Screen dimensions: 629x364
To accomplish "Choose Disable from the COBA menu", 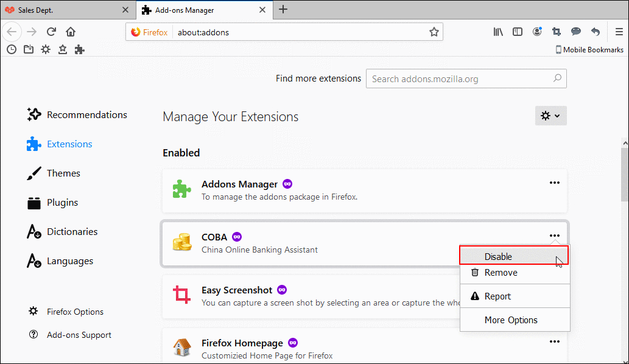I will 515,256.
